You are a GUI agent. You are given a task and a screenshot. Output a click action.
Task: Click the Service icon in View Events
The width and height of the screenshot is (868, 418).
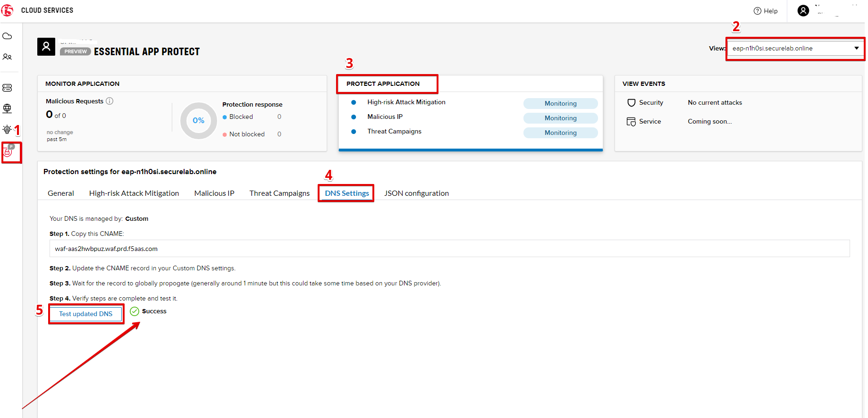coord(631,122)
